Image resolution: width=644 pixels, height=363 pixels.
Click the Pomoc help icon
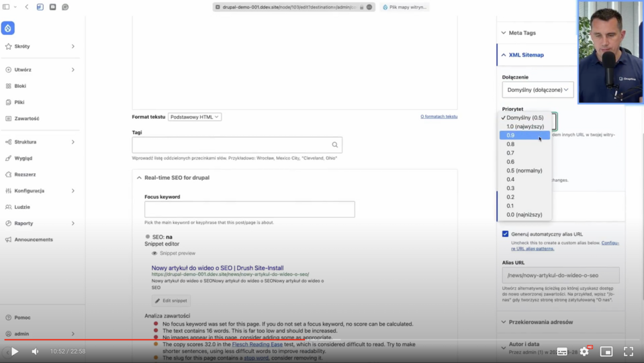coord(8,317)
